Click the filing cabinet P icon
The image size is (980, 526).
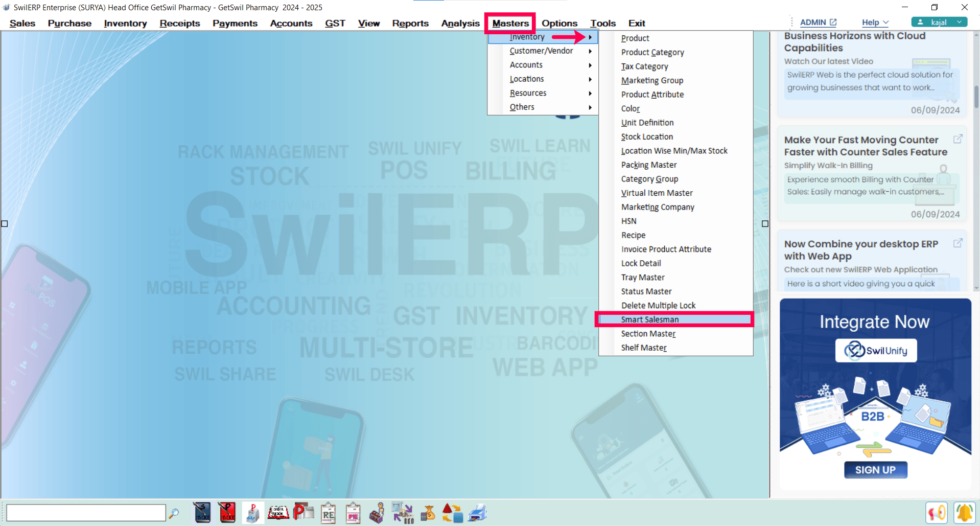click(x=253, y=513)
